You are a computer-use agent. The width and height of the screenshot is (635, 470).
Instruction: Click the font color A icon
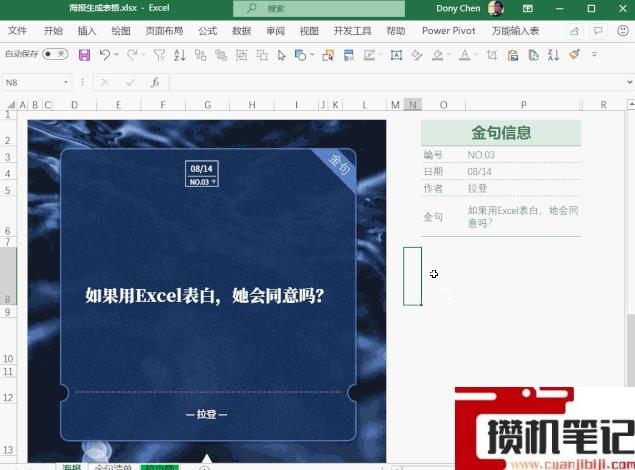click(x=465, y=55)
